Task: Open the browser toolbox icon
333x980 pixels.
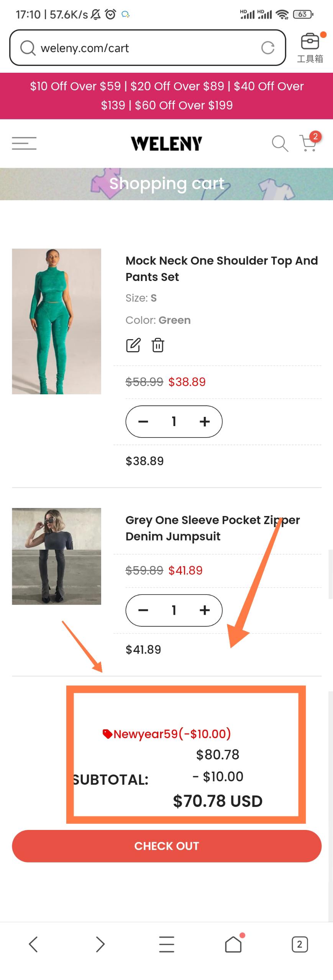Action: (310, 42)
